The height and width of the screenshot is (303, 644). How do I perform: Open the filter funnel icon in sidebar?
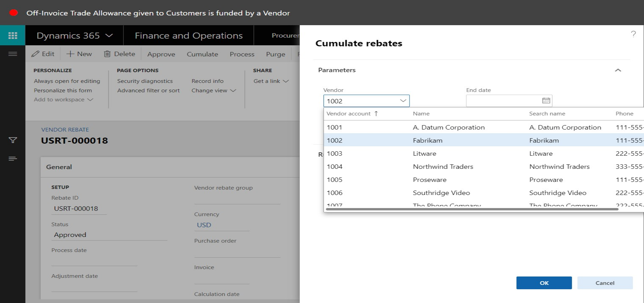tap(12, 140)
